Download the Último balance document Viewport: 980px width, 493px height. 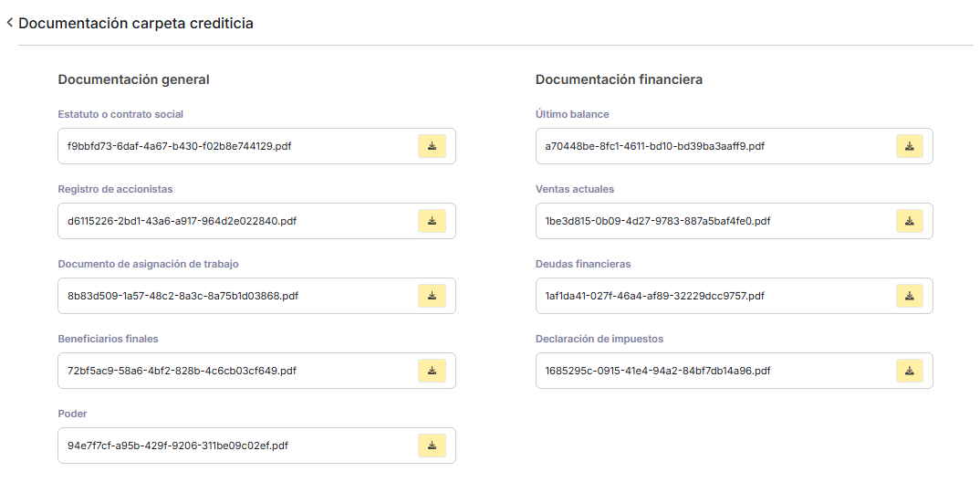(x=910, y=146)
